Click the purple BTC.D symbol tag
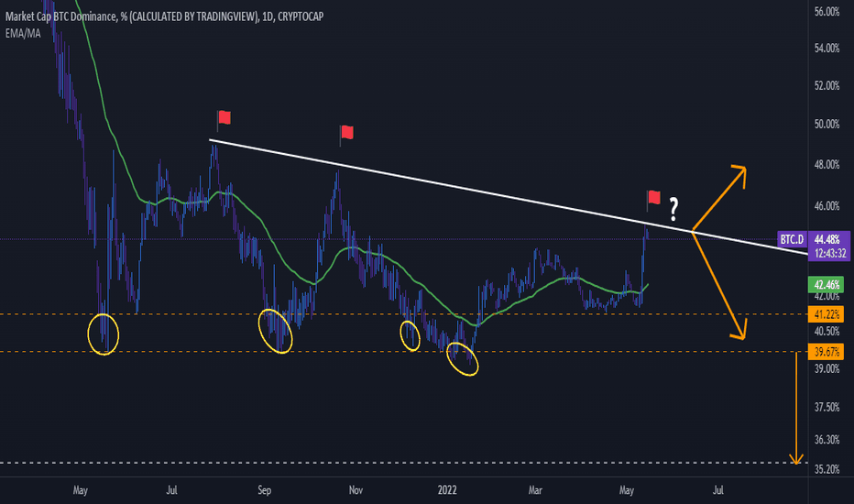This screenshot has height=504, width=854. tap(792, 240)
